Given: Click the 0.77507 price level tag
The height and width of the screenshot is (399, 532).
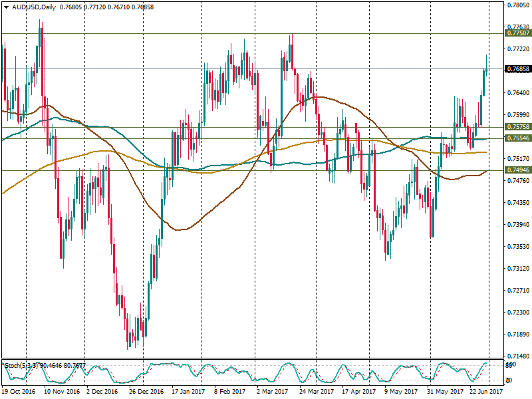Looking at the screenshot, I should [518, 33].
